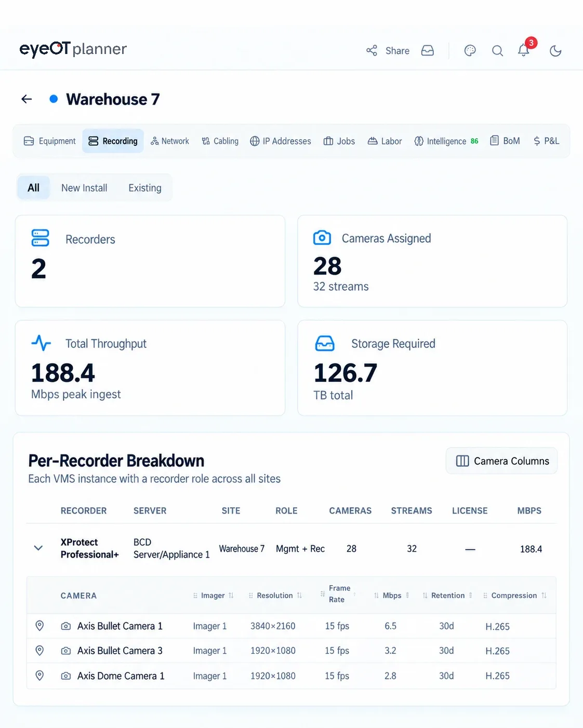
Task: Click the 3840×2160 resolution cell
Action: click(273, 626)
